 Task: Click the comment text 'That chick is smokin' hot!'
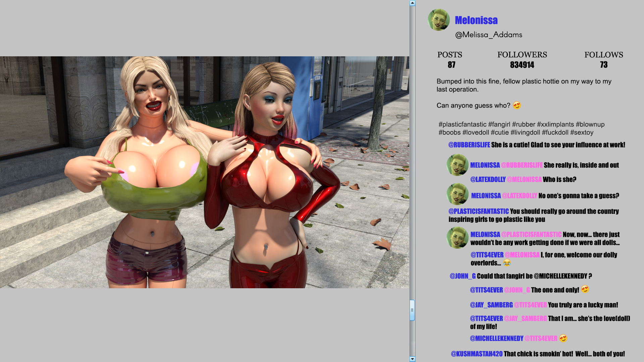tap(539, 354)
